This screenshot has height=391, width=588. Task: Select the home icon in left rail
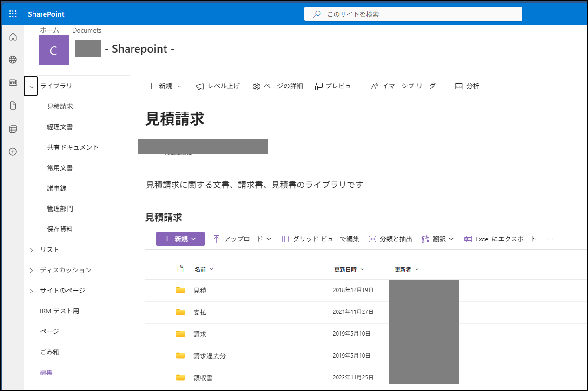13,36
